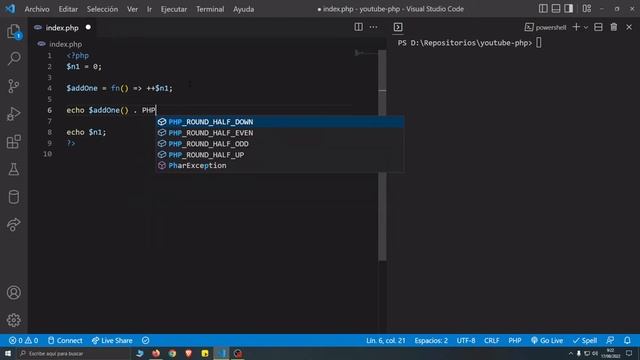Open Chrome from the taskbar
The height and width of the screenshot is (360, 640).
[172, 353]
